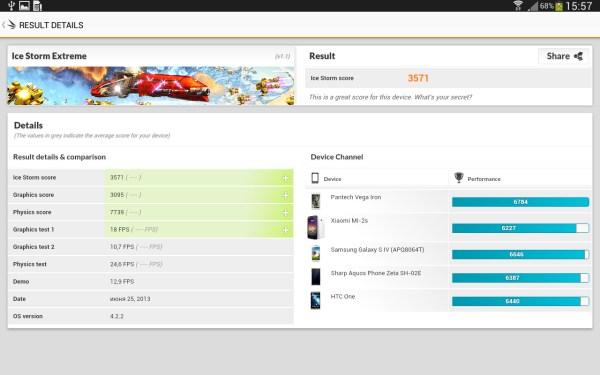Open the Pantech Vega Iron device thumbnail

tap(315, 201)
